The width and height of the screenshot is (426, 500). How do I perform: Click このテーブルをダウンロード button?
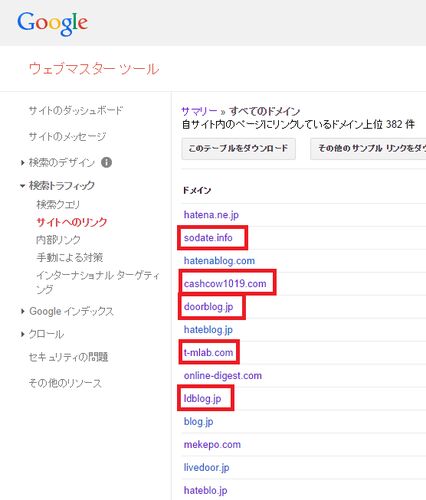point(238,148)
